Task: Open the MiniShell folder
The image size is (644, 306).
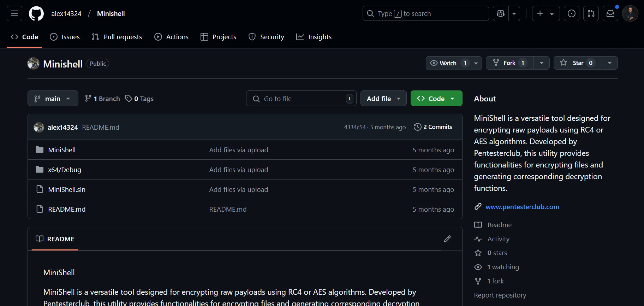Action: [62, 150]
